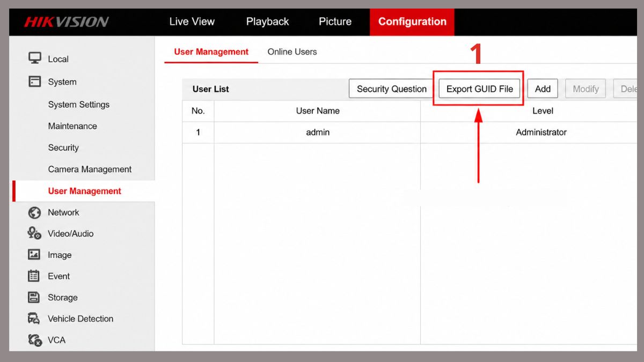Expand the Storage menu label
Image resolution: width=644 pixels, height=362 pixels.
click(63, 298)
